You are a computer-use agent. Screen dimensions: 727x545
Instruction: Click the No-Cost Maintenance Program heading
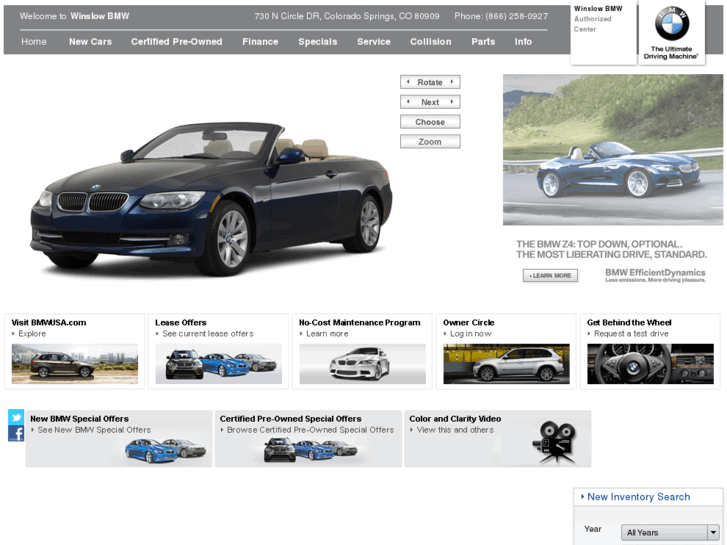pos(360,322)
